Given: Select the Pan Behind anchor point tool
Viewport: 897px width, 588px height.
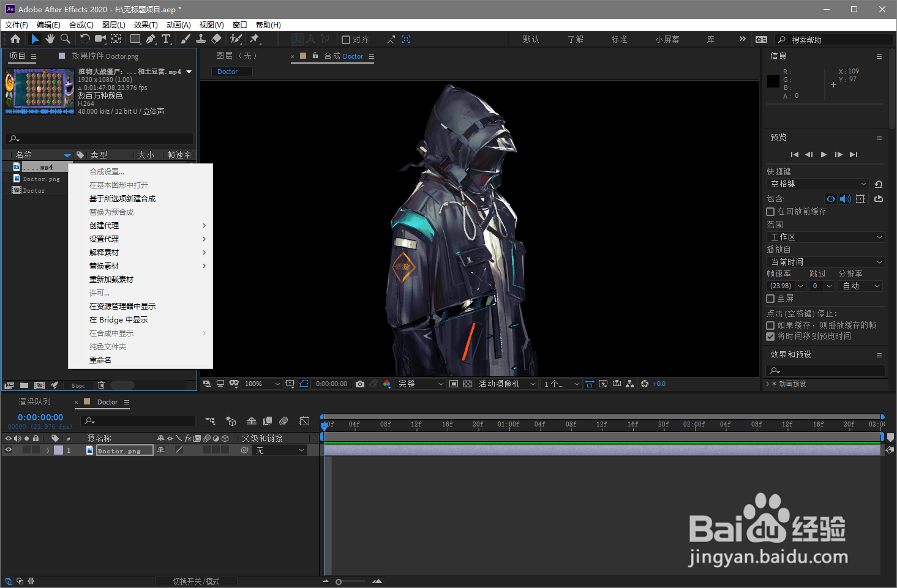Looking at the screenshot, I should (x=116, y=39).
